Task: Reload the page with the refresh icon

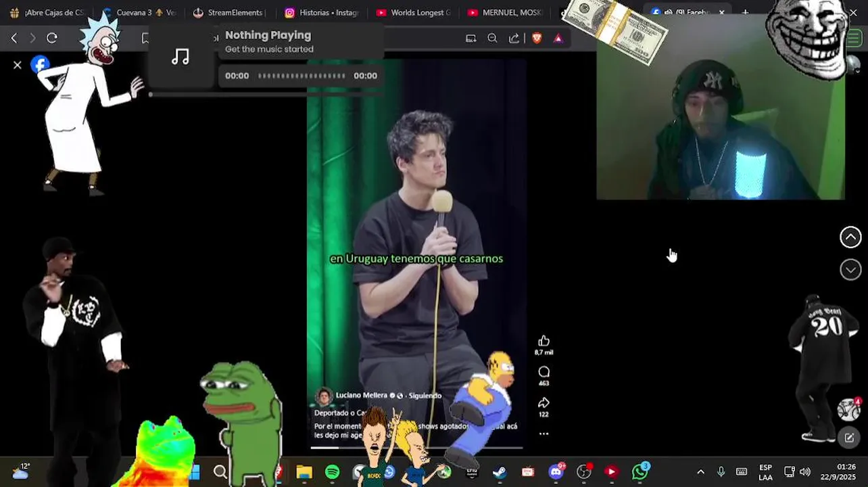Action: [52, 39]
